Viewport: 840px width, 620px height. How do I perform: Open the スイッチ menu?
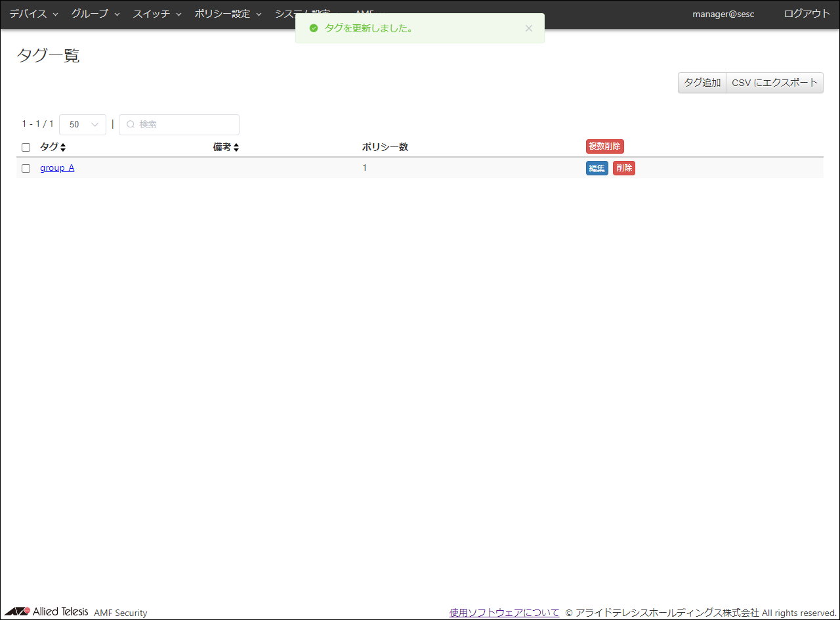pos(157,14)
